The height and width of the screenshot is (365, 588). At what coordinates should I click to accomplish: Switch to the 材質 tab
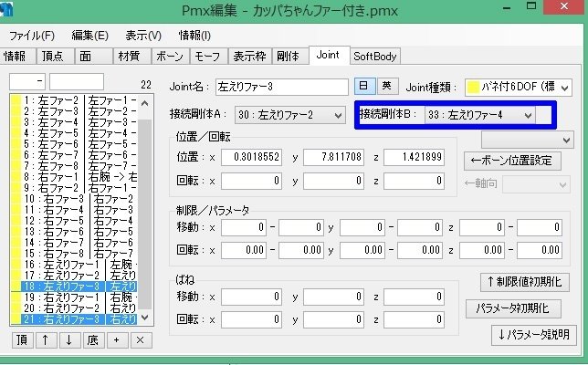132,57
